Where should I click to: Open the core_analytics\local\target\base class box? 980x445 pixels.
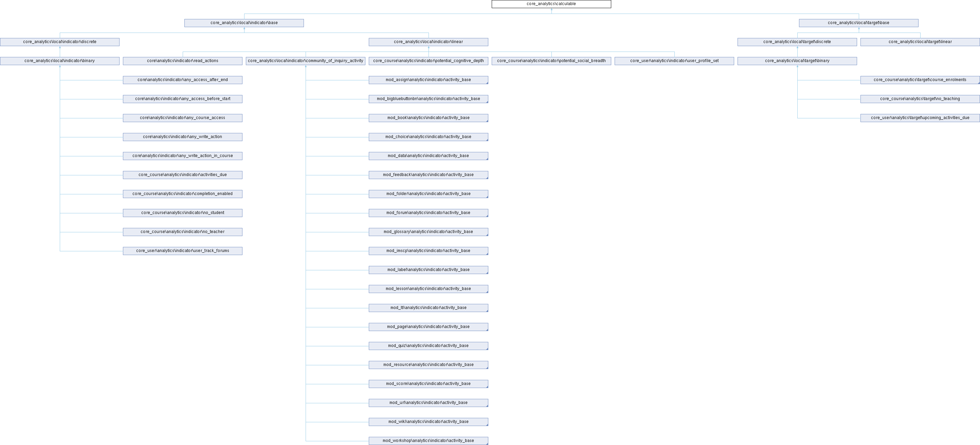click(858, 23)
